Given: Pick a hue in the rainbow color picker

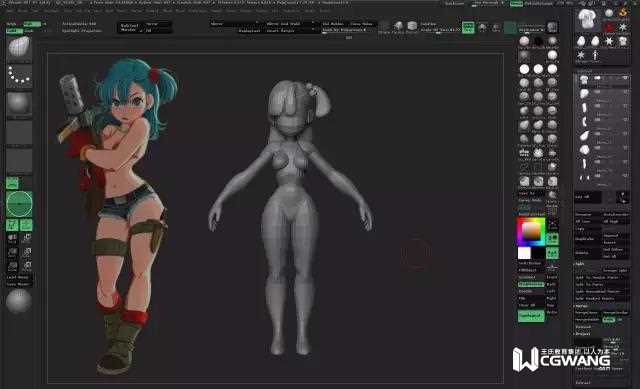Looking at the screenshot, I should tap(531, 231).
